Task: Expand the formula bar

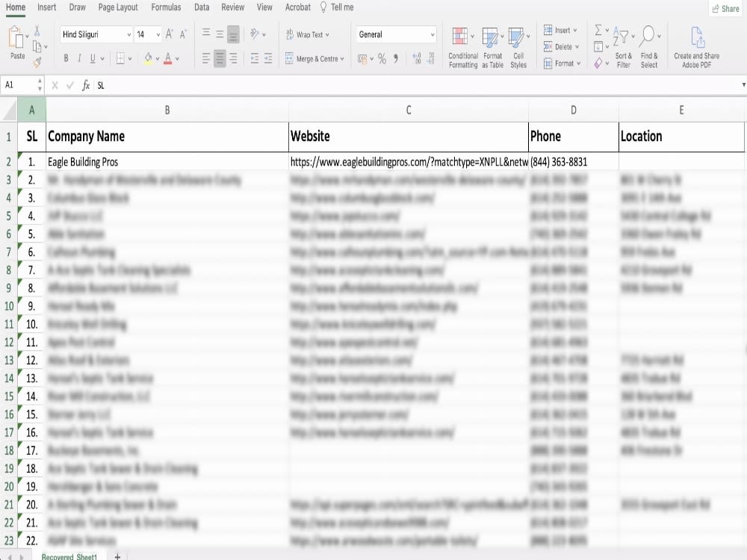Action: 743,85
